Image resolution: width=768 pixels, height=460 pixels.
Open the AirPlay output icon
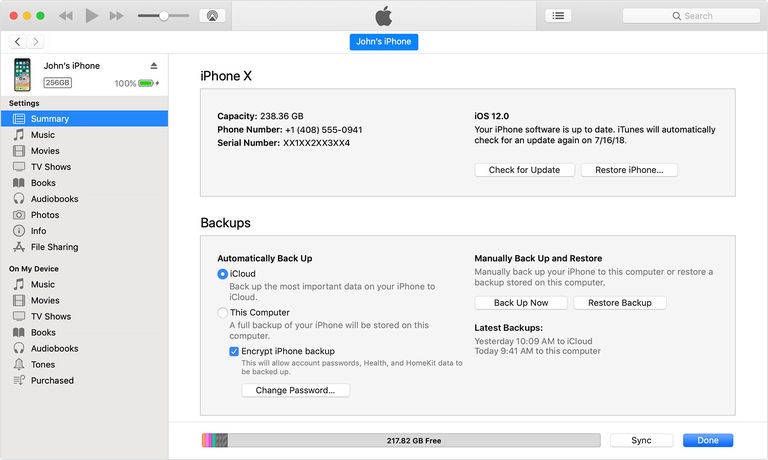212,16
